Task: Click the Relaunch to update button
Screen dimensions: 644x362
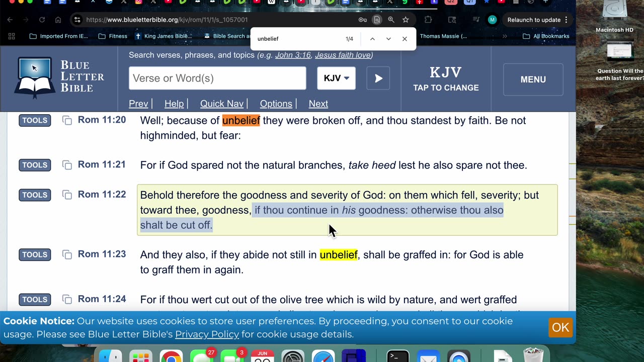Action: point(533,20)
